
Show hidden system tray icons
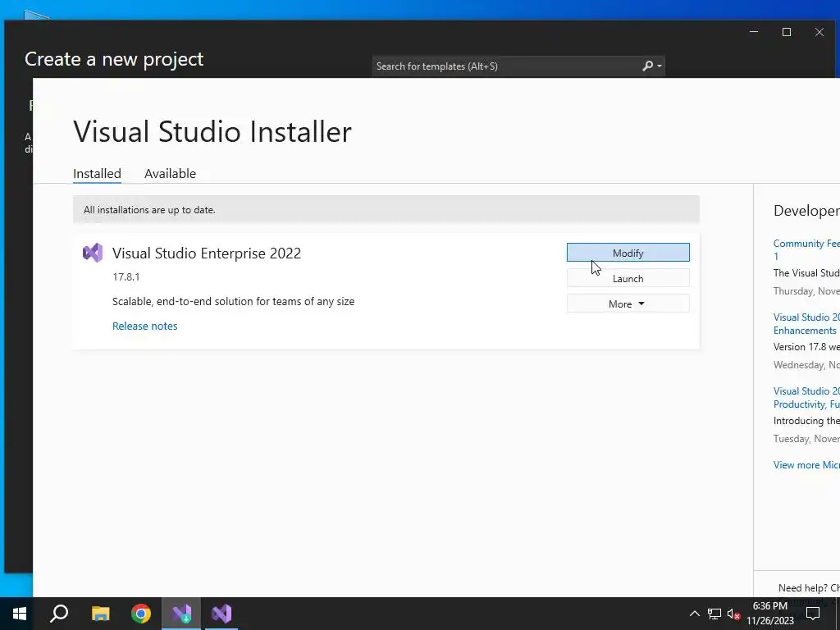coord(694,614)
